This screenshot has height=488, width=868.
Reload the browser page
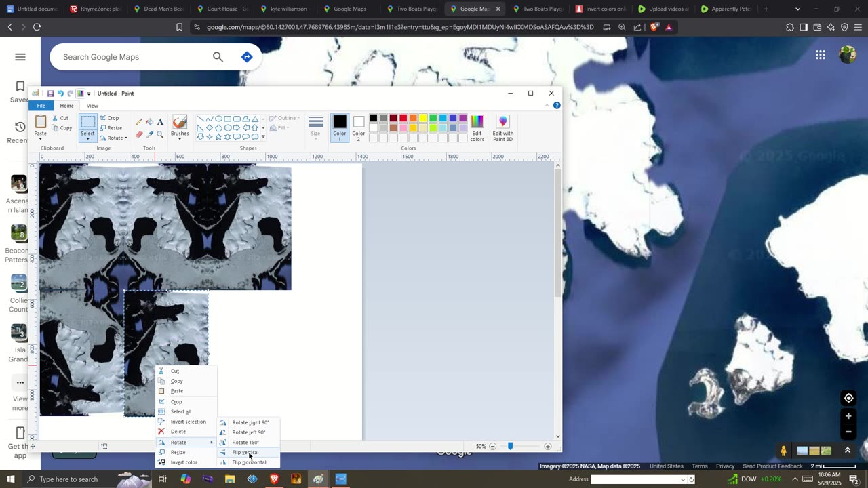click(37, 27)
